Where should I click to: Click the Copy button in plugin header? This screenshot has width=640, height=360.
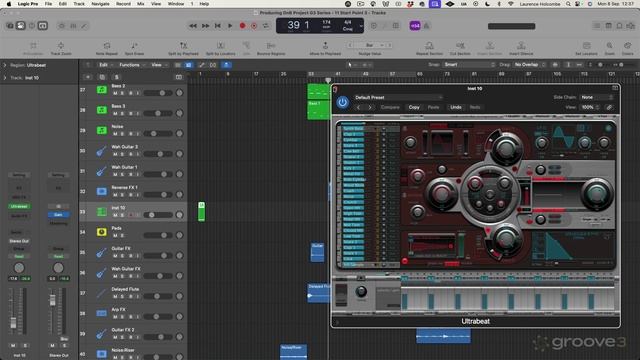click(x=414, y=107)
